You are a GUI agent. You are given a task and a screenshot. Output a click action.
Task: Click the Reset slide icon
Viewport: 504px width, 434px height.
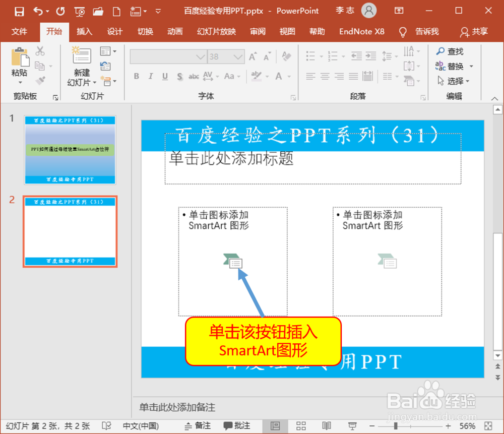[x=105, y=66]
